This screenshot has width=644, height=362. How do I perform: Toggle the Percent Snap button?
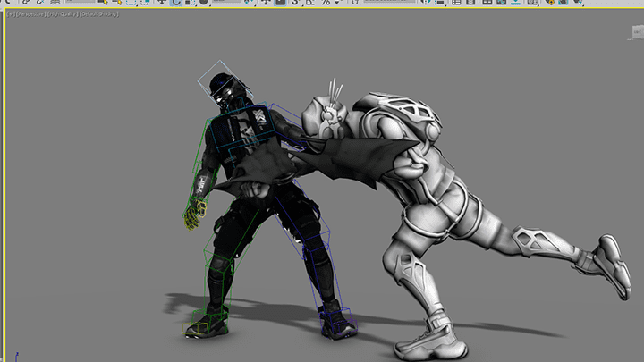tap(326, 3)
